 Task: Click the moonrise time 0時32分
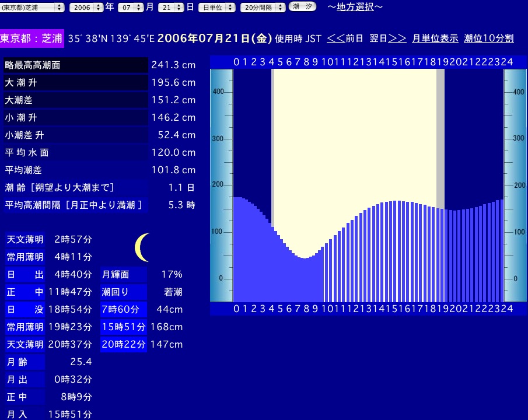[x=73, y=380]
